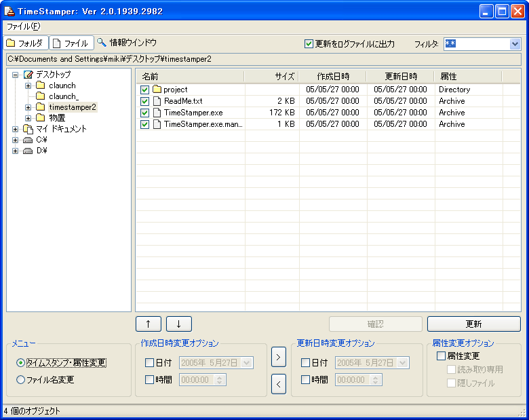Open the ファイル(F) menu

pos(23,26)
